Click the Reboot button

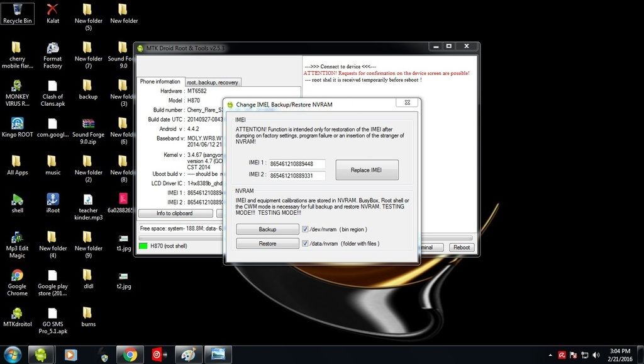461,247
